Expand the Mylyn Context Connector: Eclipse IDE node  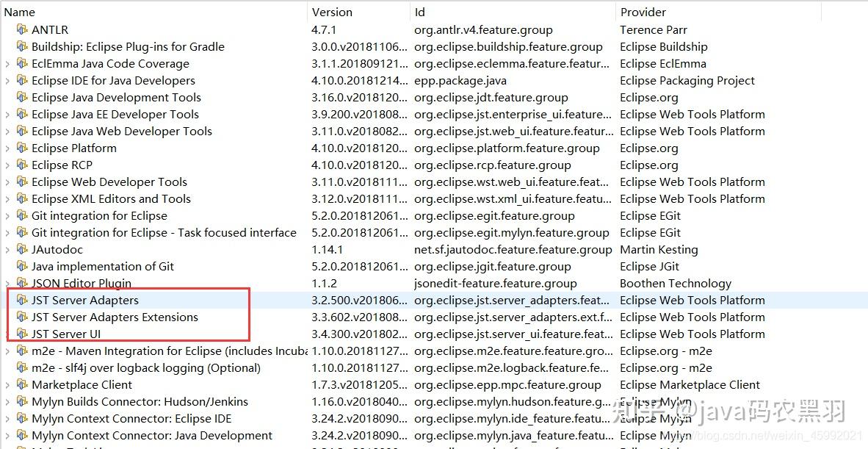coord(7,419)
